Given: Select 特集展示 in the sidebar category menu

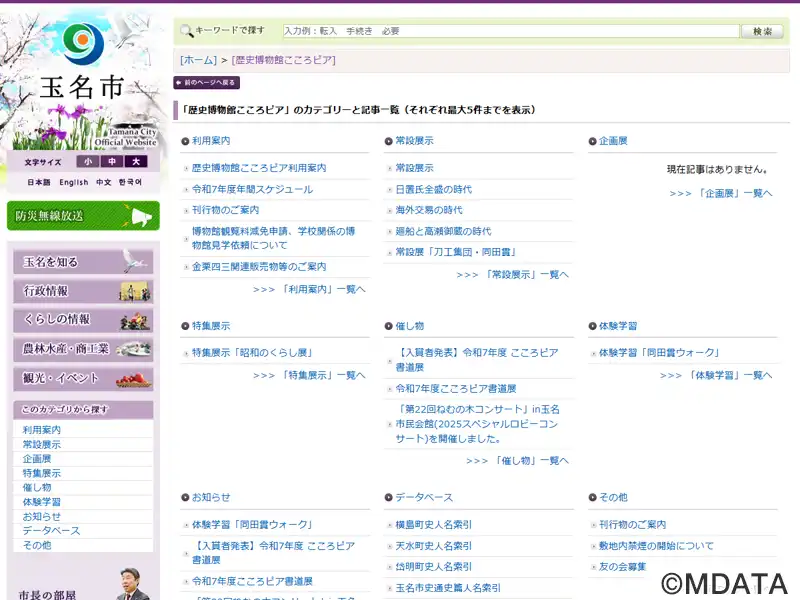Looking at the screenshot, I should pos(42,473).
